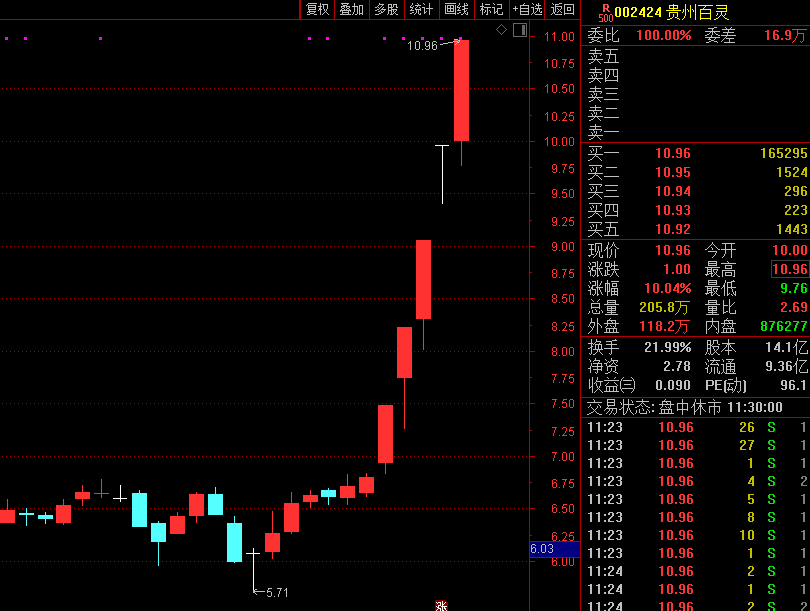Open the 叠加 overlay option
Viewport: 810px width, 611px height.
tap(351, 9)
